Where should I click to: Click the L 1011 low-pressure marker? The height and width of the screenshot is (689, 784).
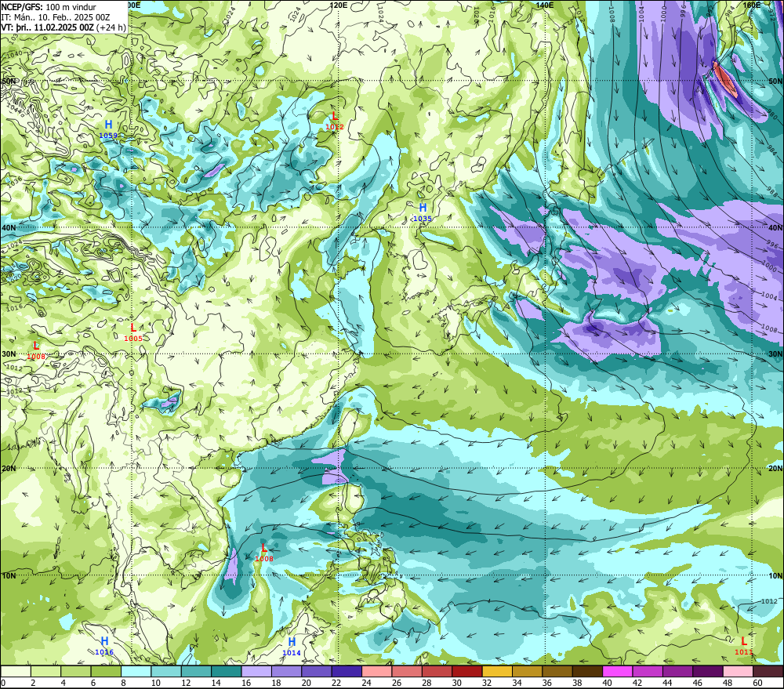(x=743, y=646)
